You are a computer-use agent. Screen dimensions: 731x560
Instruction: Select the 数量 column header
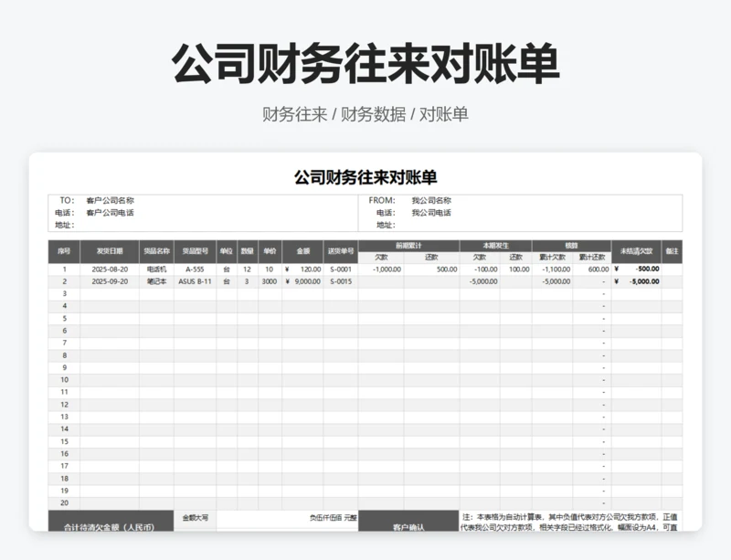click(247, 251)
